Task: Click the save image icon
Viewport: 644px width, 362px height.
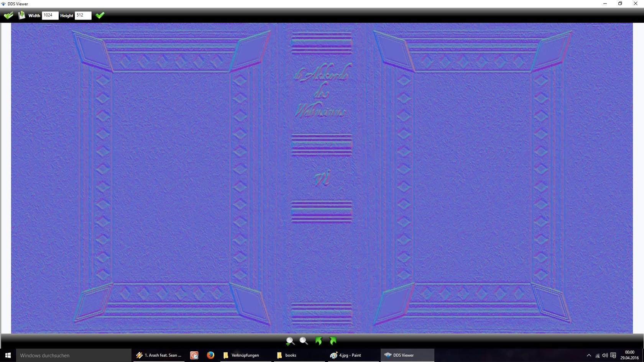Action: coord(22,15)
